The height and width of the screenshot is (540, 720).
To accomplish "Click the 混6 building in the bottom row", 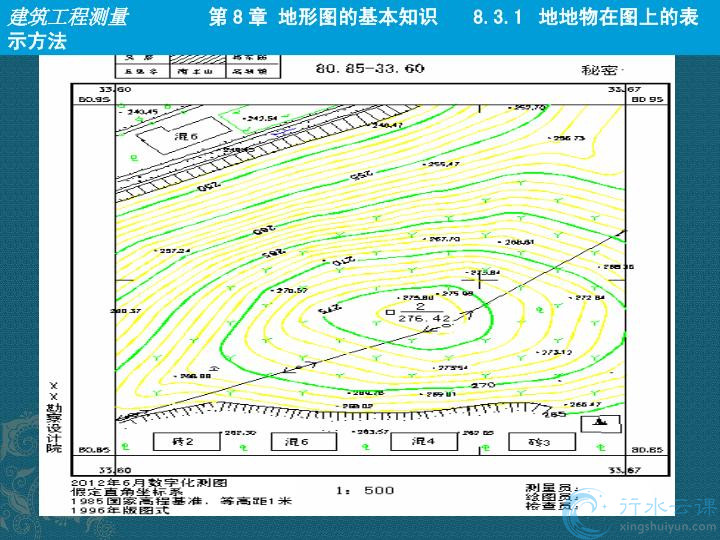I will click(298, 441).
